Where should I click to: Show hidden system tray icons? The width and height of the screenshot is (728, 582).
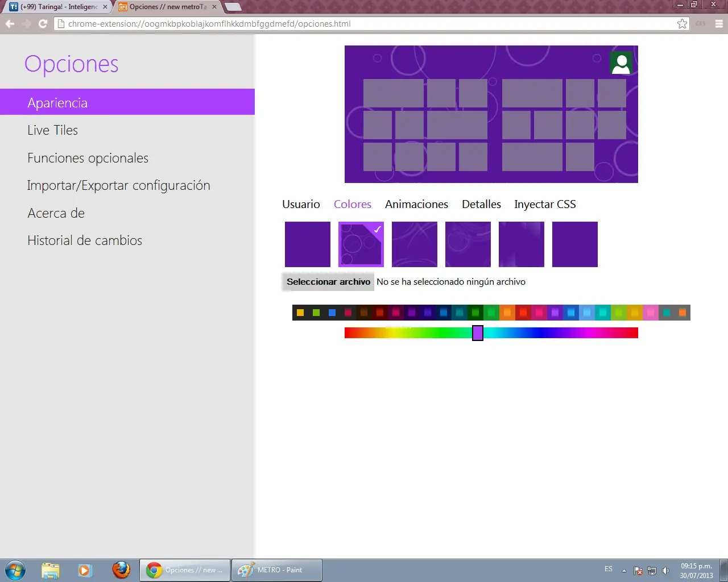click(624, 570)
